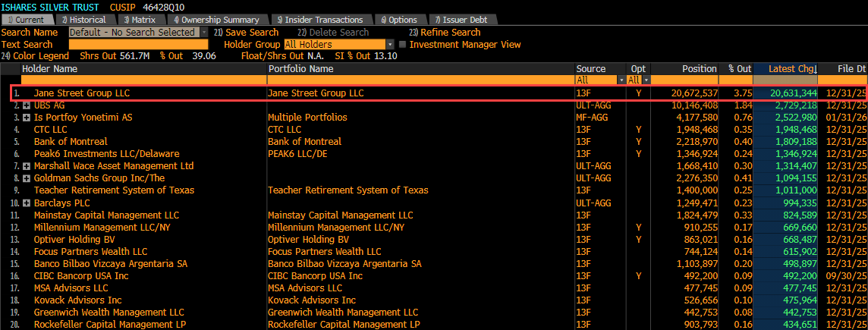Viewport: 868px width, 330px height.
Task: Sort by % Out column header
Action: click(739, 69)
